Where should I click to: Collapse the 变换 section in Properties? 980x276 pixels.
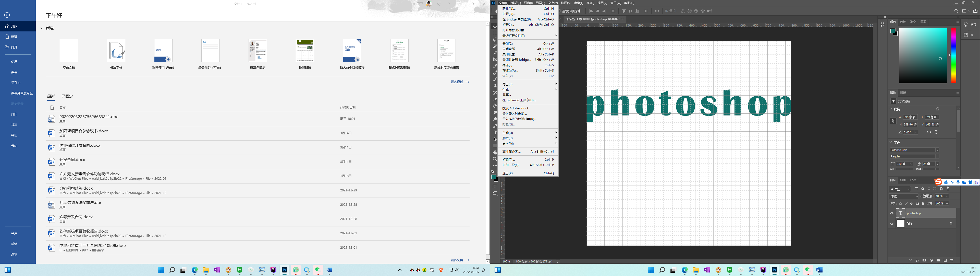[x=891, y=109]
